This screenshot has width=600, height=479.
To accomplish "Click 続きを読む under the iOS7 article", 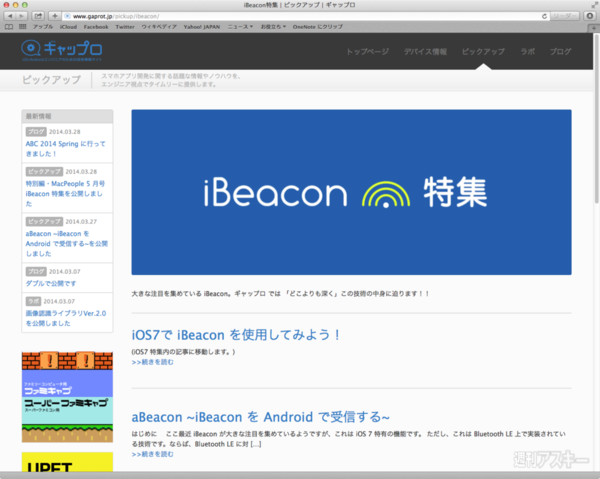I will tap(152, 362).
